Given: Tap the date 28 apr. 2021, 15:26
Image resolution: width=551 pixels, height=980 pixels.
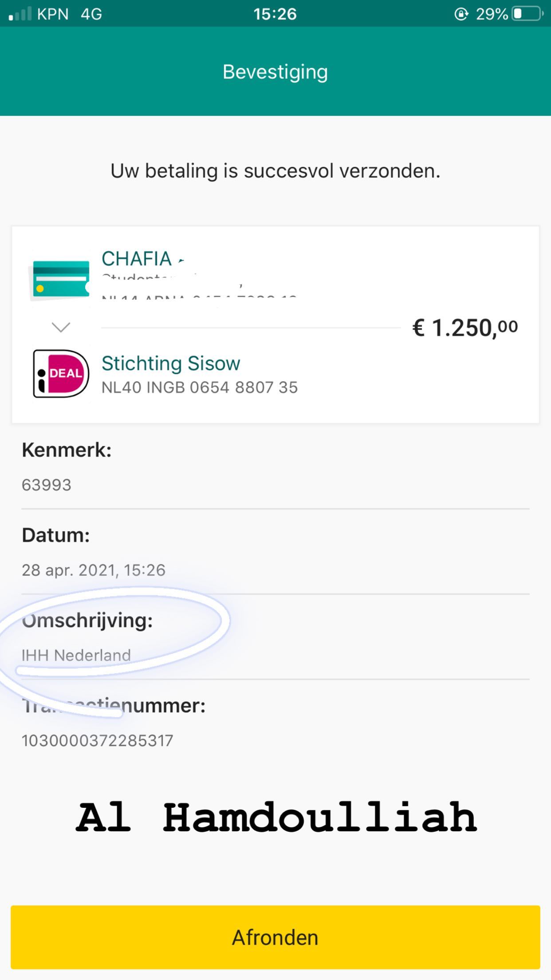Looking at the screenshot, I should pos(94,570).
